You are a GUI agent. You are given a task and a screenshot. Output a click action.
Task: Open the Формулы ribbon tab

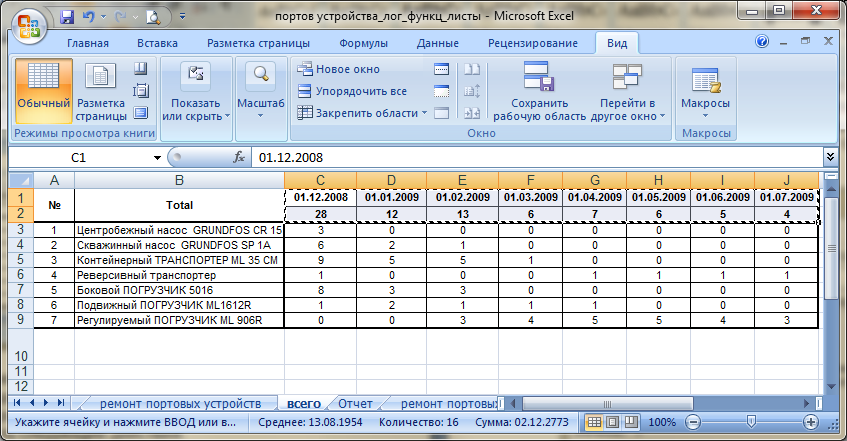(x=364, y=43)
